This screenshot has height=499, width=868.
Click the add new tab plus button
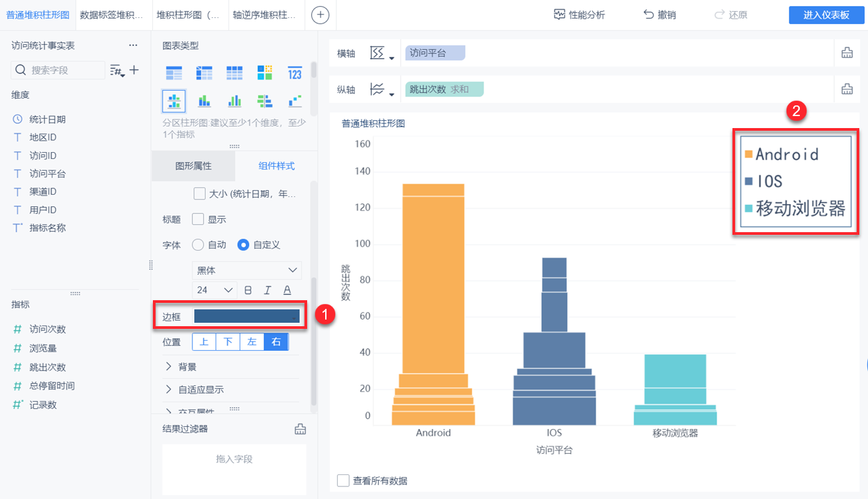coord(320,15)
